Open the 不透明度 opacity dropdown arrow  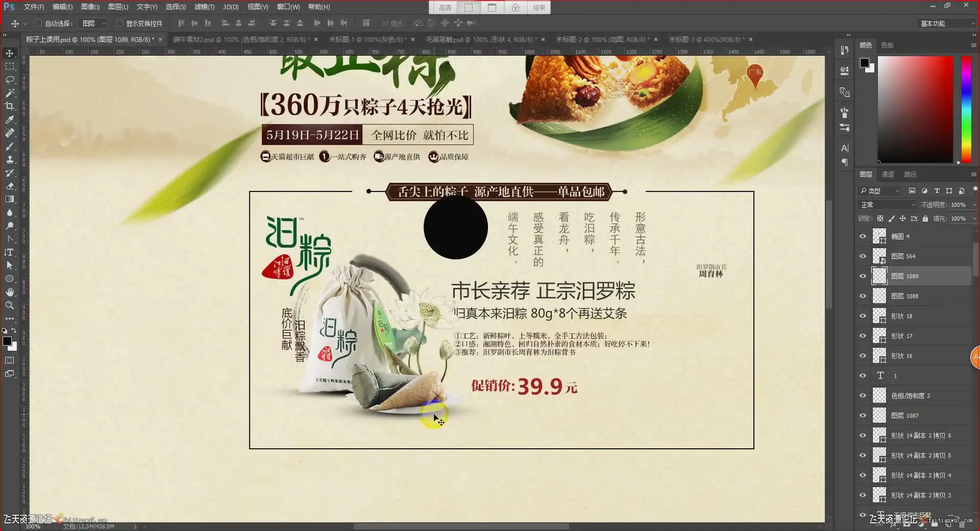click(974, 205)
